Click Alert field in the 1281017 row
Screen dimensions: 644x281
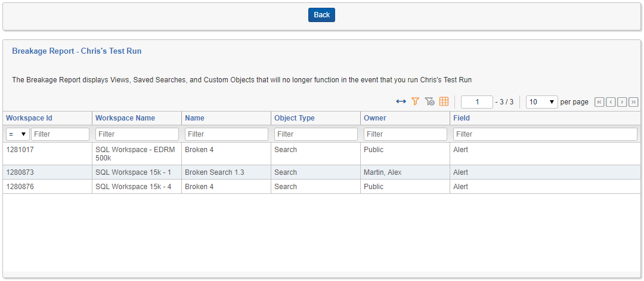coord(546,154)
